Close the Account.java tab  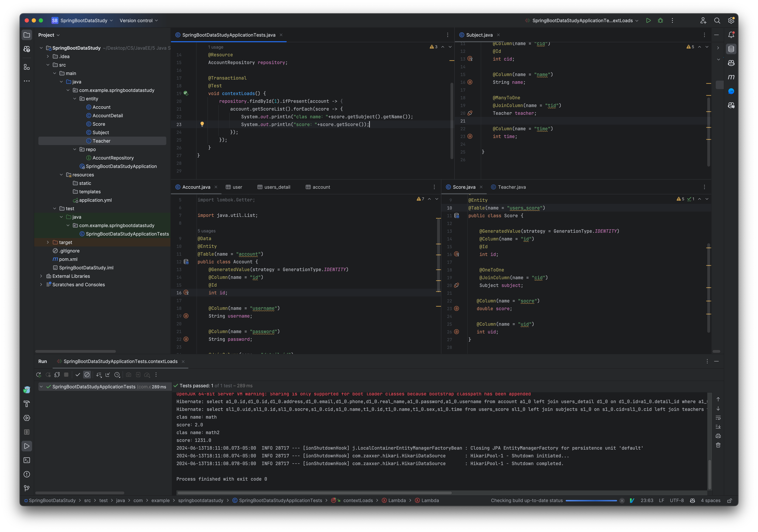click(x=216, y=187)
